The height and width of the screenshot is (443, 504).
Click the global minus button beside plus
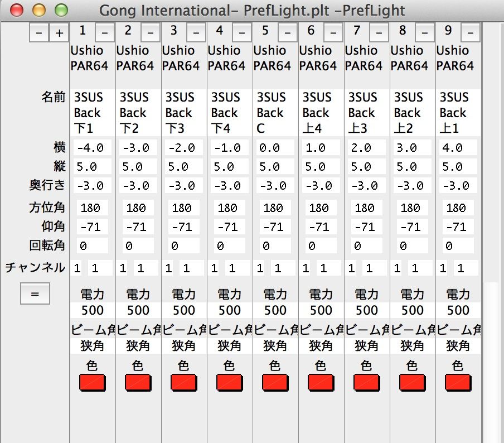[39, 32]
